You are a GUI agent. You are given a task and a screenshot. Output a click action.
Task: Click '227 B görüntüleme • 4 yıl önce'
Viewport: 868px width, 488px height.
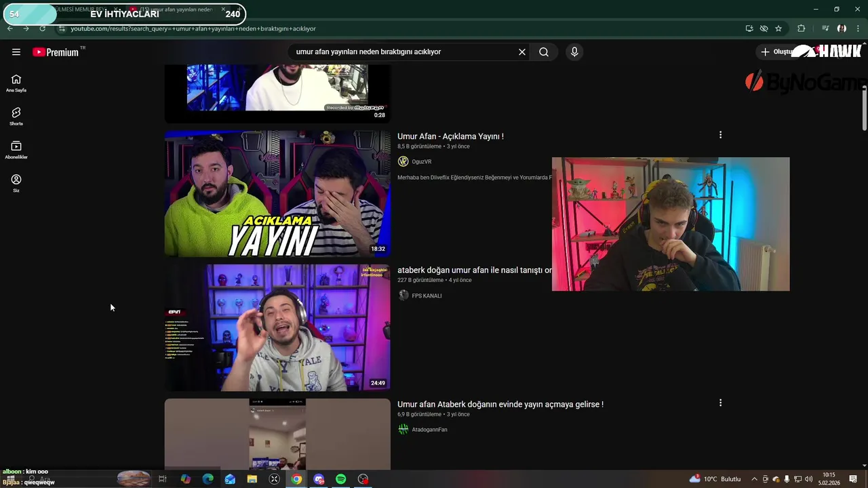click(434, 281)
